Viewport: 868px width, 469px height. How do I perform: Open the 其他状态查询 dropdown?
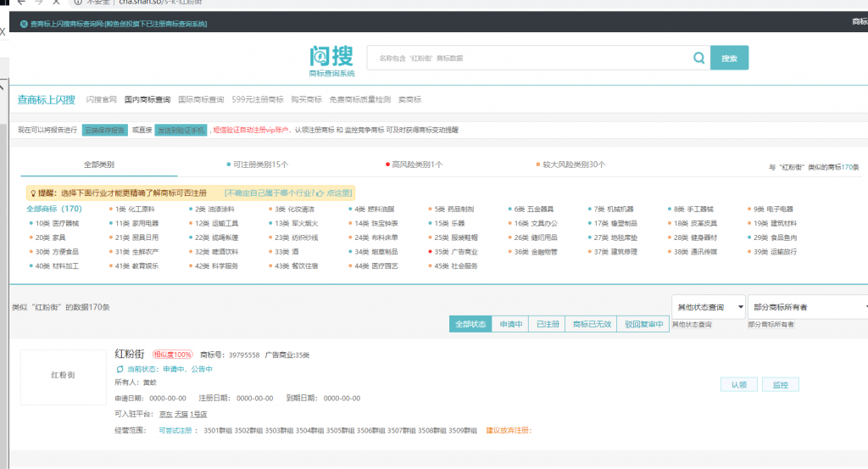(x=708, y=307)
